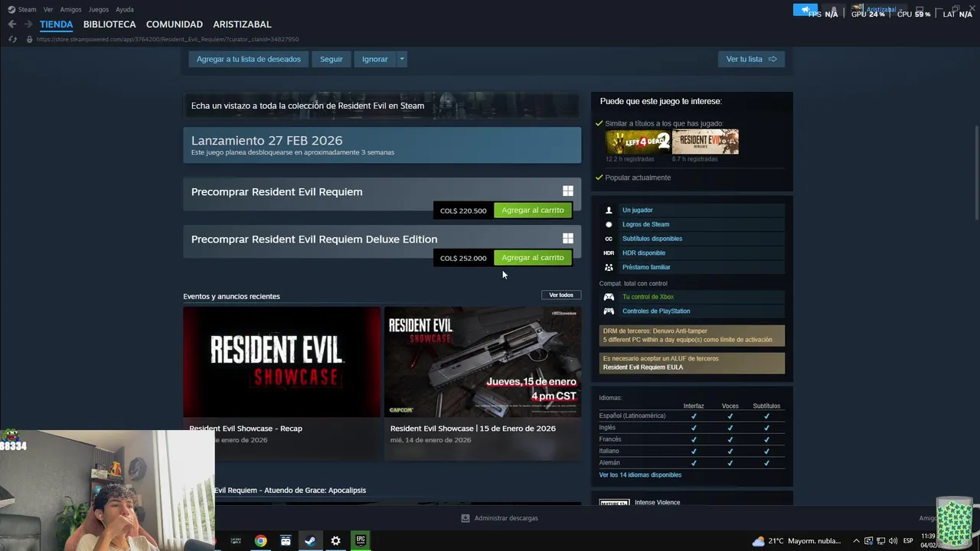Click the Administrar descargas label
Screen dimensions: 980x551
pyautogui.click(x=506, y=518)
